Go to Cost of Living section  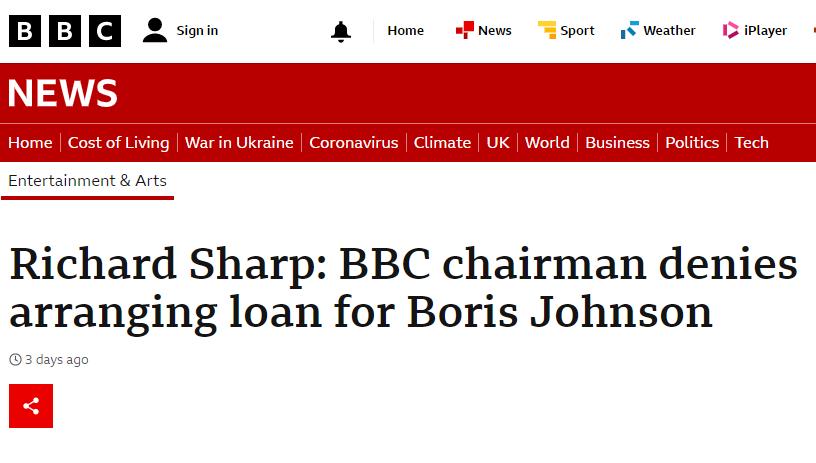click(118, 142)
